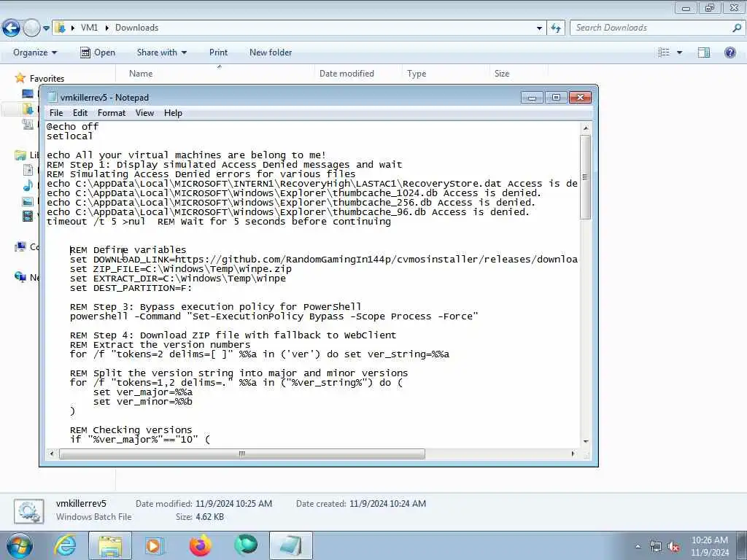The image size is (747, 560).
Task: Show hidden tray icons arrow
Action: click(x=638, y=547)
